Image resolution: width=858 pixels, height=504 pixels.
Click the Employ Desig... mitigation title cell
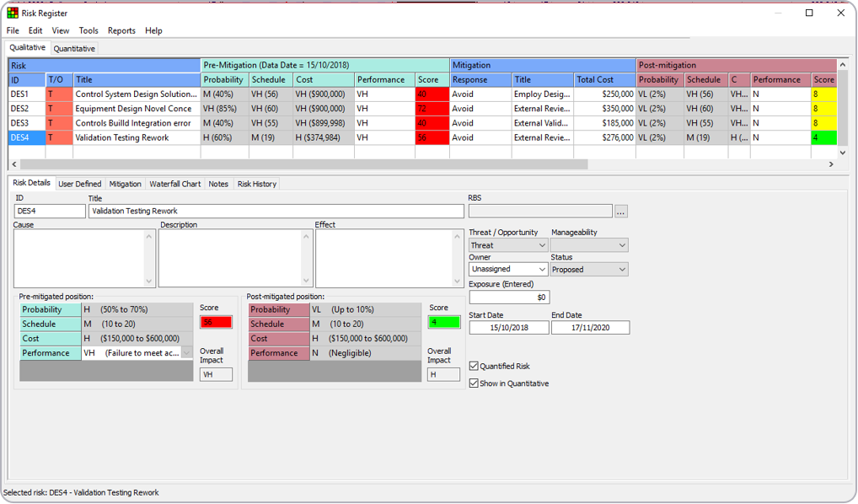pyautogui.click(x=542, y=94)
